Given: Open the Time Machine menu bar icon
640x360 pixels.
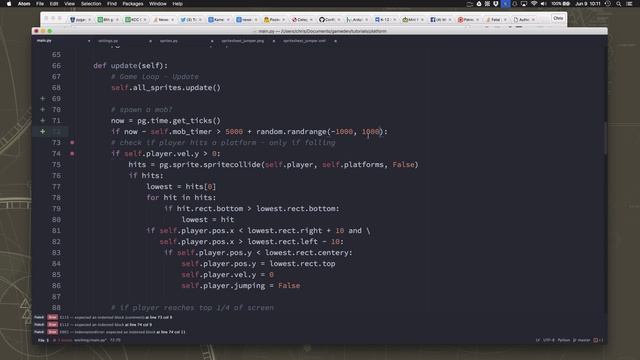Looking at the screenshot, I should tap(608, 4).
